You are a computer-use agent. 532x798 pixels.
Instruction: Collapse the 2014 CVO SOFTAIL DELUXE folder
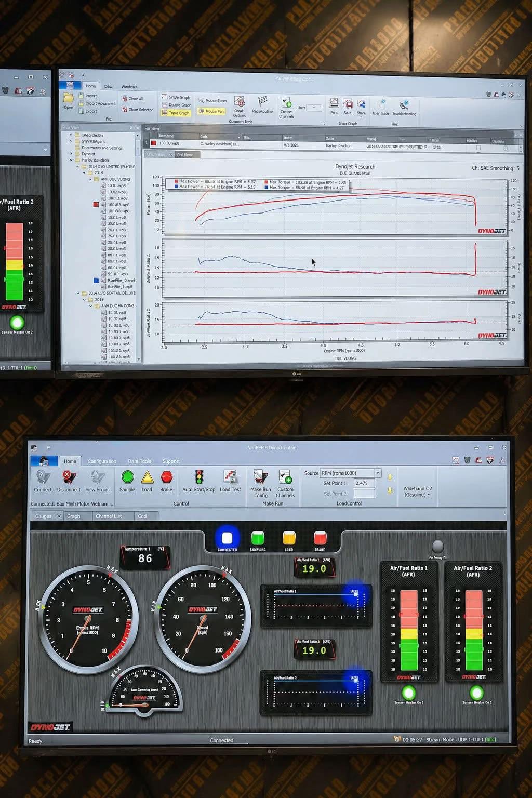tap(78, 293)
